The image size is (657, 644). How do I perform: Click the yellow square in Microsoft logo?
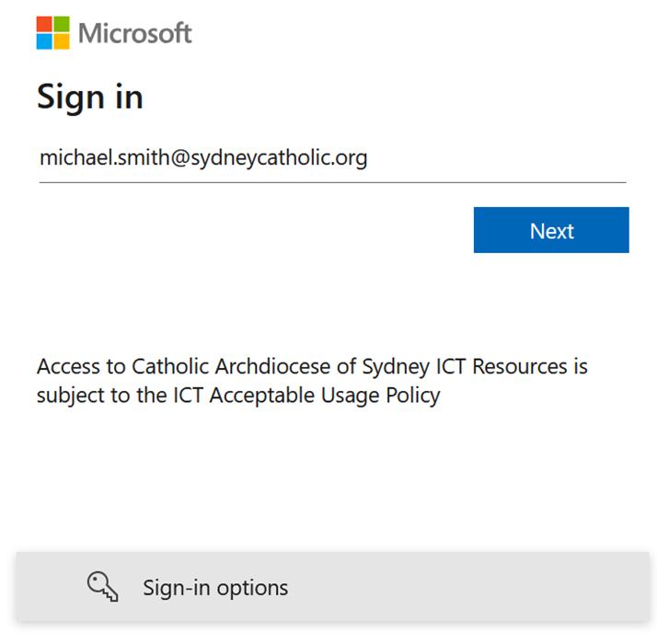(x=62, y=41)
